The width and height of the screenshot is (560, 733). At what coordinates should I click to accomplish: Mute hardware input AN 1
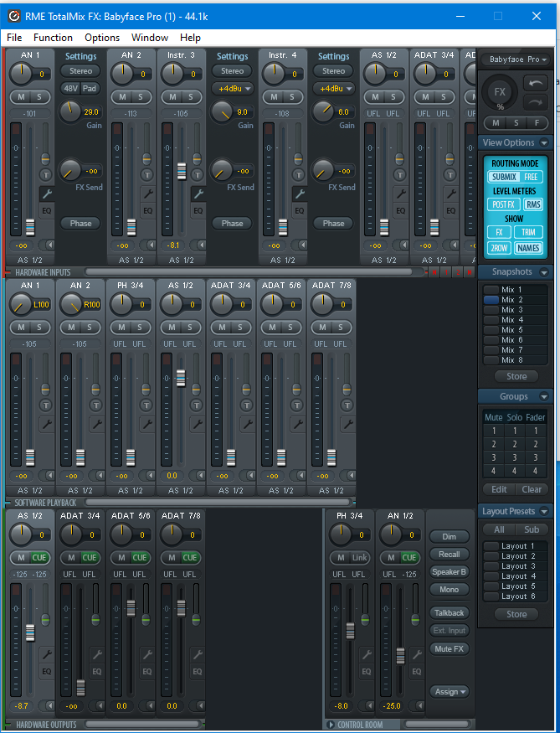tap(21, 97)
